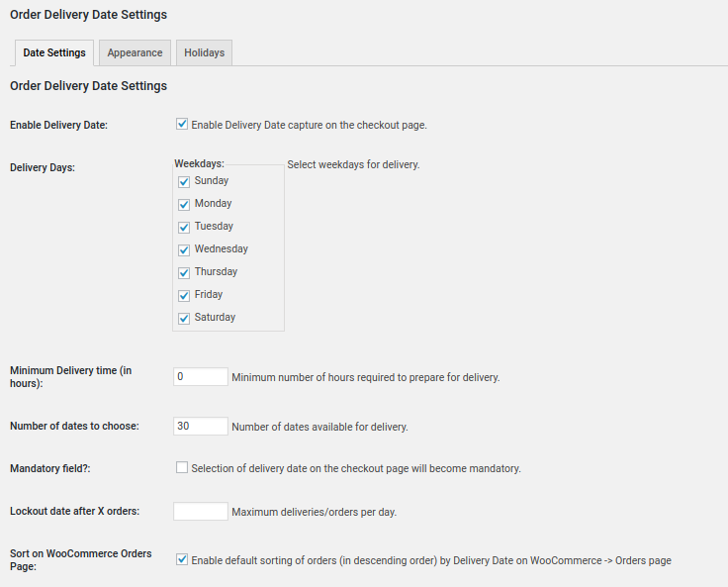Switch to the Appearance tab
The width and height of the screenshot is (728, 587).
click(x=135, y=52)
